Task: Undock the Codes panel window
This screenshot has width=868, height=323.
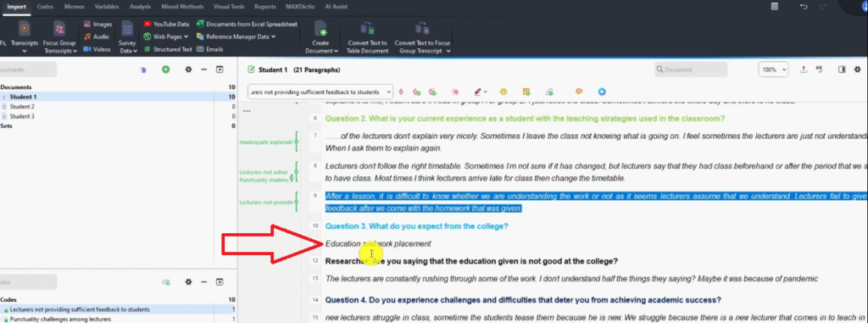Action: tap(220, 282)
